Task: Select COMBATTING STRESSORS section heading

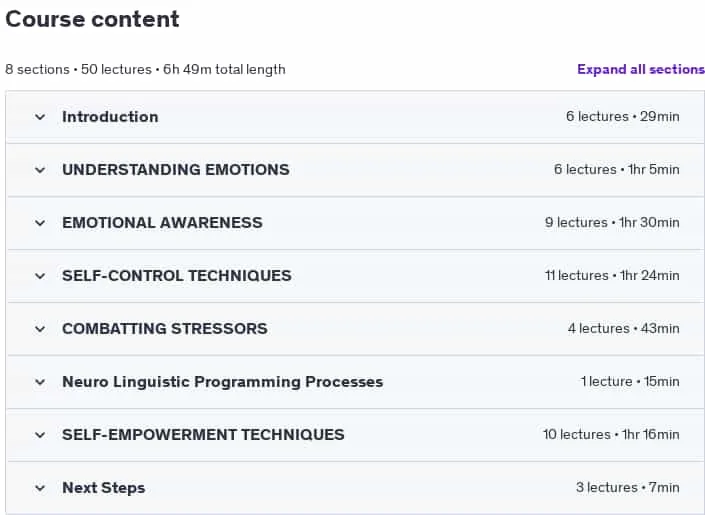Action: [165, 329]
